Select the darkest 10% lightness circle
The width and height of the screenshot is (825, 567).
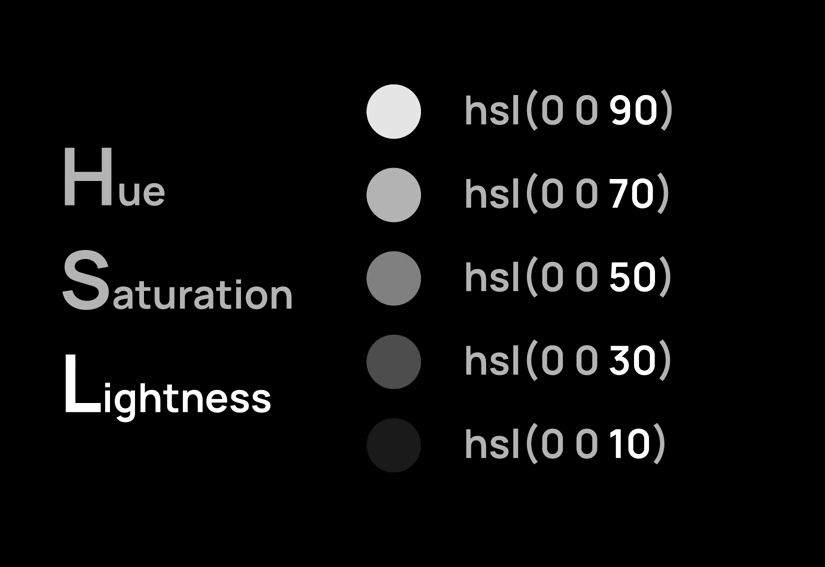pyautogui.click(x=394, y=445)
